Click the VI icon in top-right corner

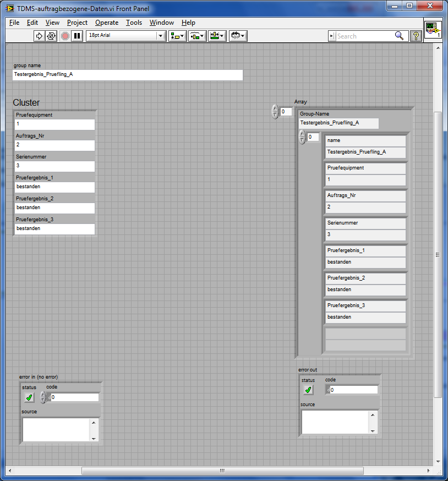[433, 30]
